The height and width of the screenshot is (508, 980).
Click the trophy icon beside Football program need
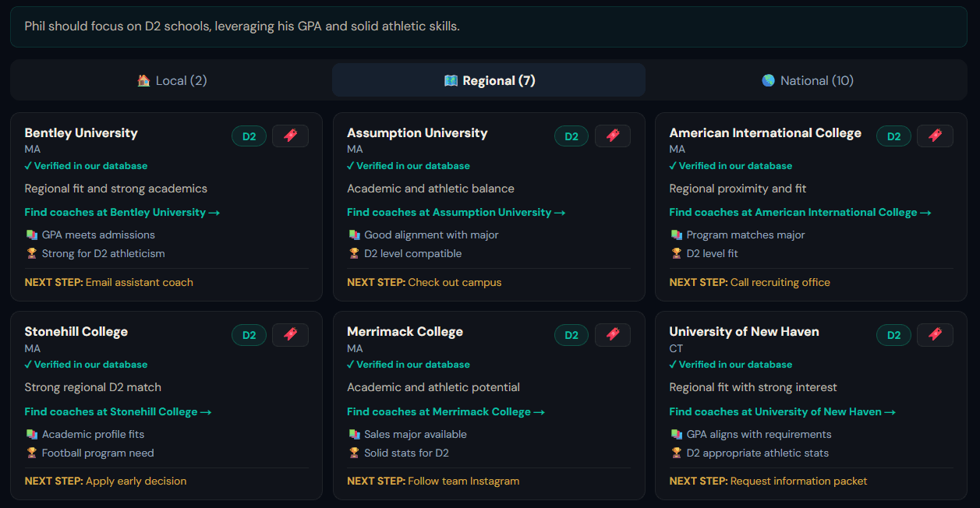pyautogui.click(x=31, y=453)
